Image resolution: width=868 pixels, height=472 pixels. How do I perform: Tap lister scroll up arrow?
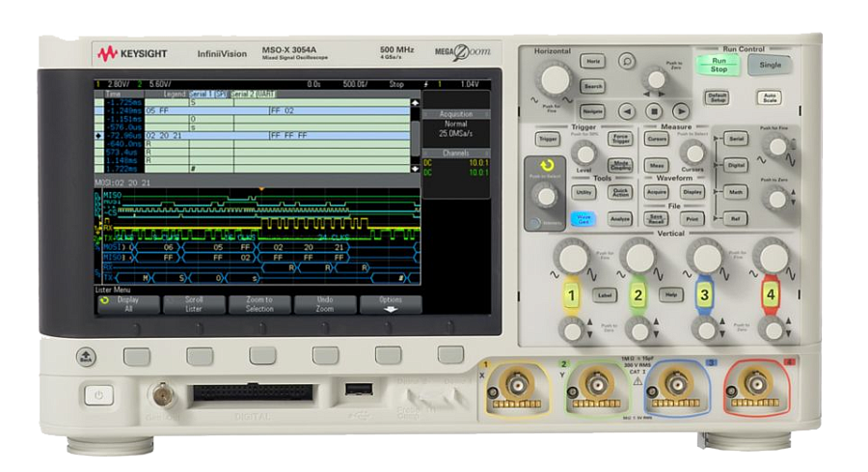point(415,103)
